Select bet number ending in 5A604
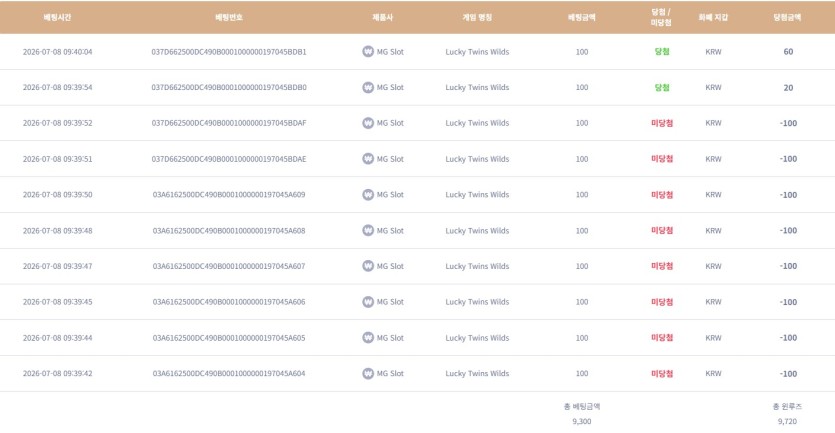The height and width of the screenshot is (433, 835). point(229,373)
